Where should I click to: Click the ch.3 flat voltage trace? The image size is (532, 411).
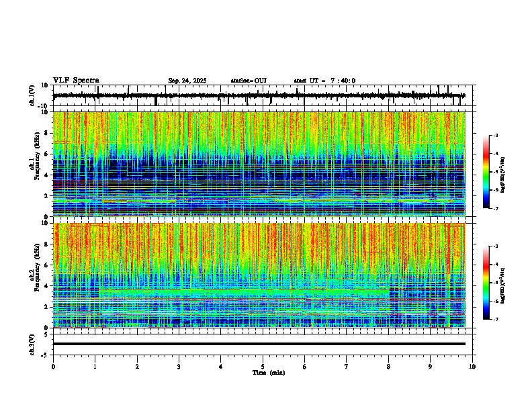pos(259,344)
